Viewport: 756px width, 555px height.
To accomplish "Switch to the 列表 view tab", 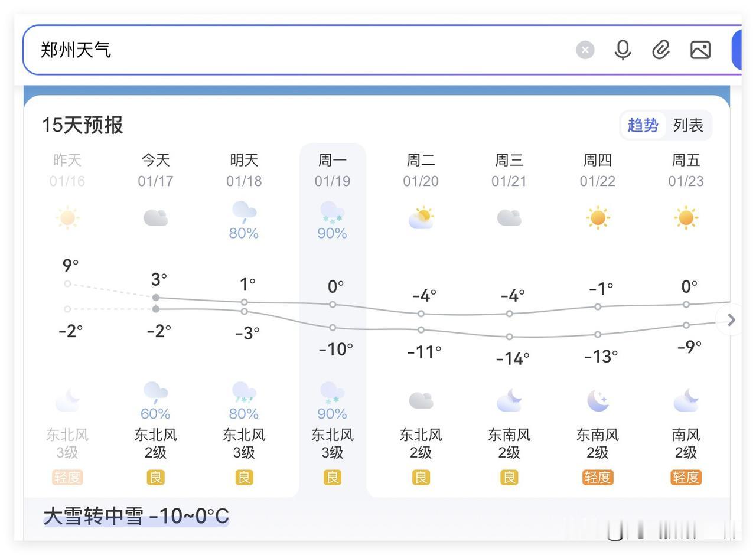I will click(688, 125).
